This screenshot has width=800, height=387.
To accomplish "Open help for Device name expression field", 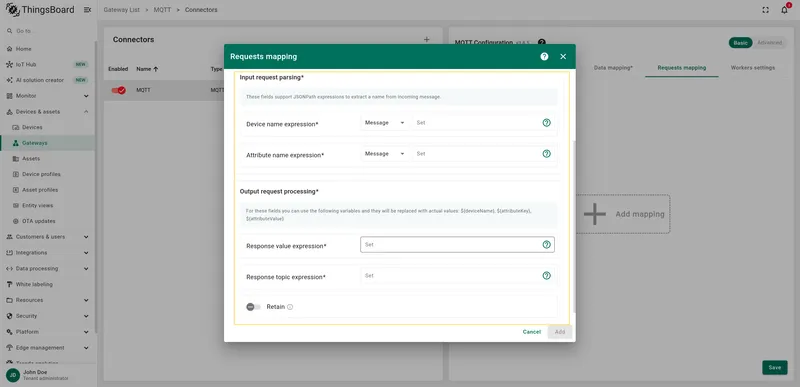I will pos(546,123).
